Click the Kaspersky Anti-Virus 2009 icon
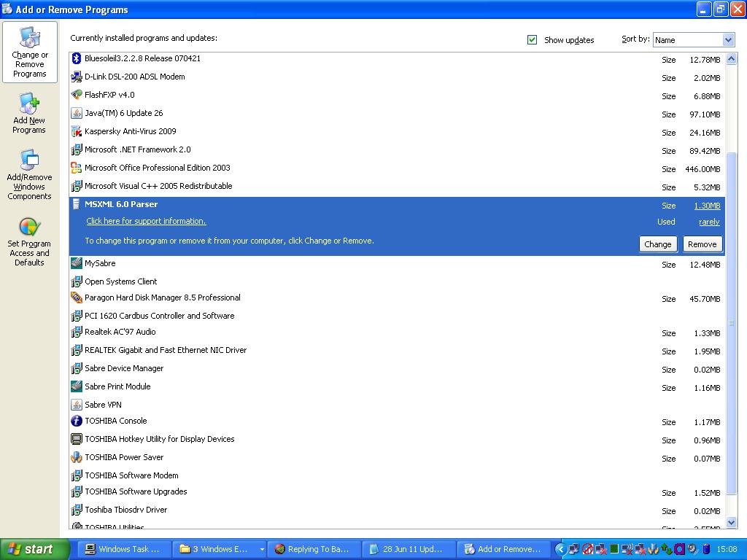The image size is (747, 560). tap(76, 131)
